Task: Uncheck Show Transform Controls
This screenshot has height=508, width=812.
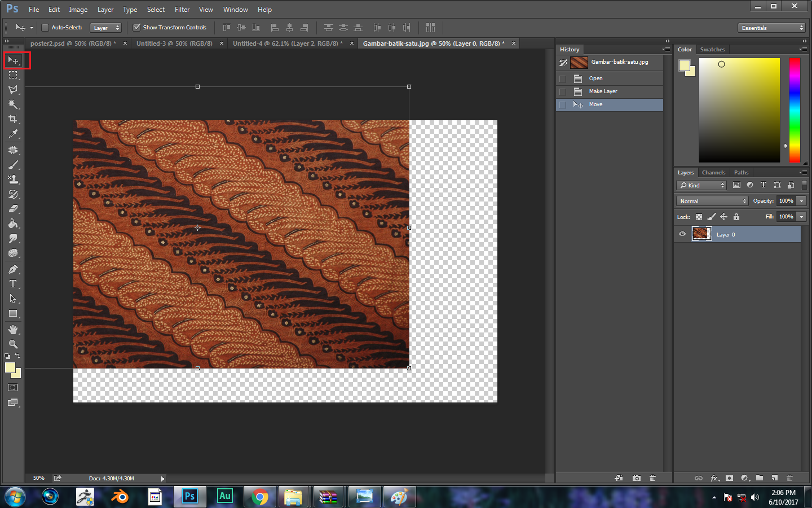Action: (x=136, y=27)
